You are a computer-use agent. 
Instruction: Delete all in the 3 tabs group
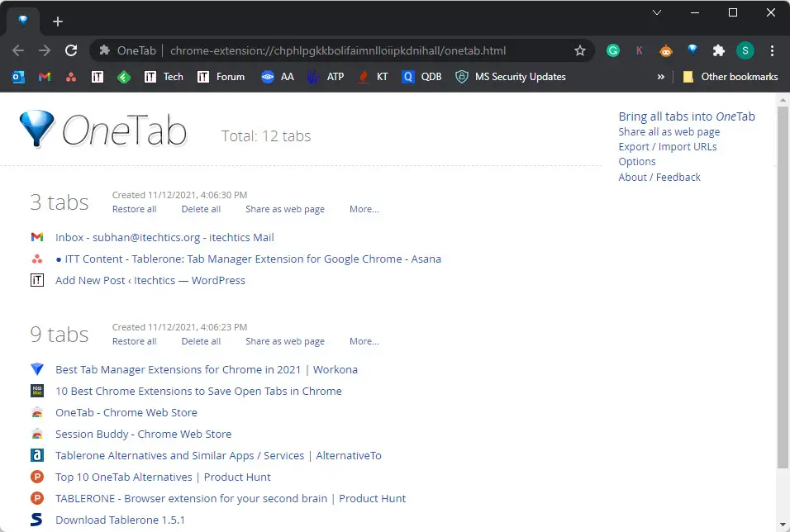[201, 209]
